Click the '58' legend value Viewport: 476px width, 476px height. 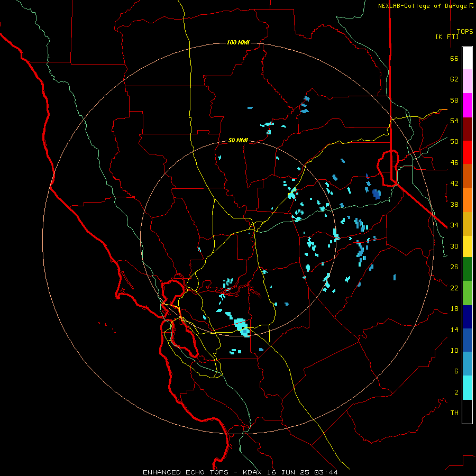coord(454,100)
